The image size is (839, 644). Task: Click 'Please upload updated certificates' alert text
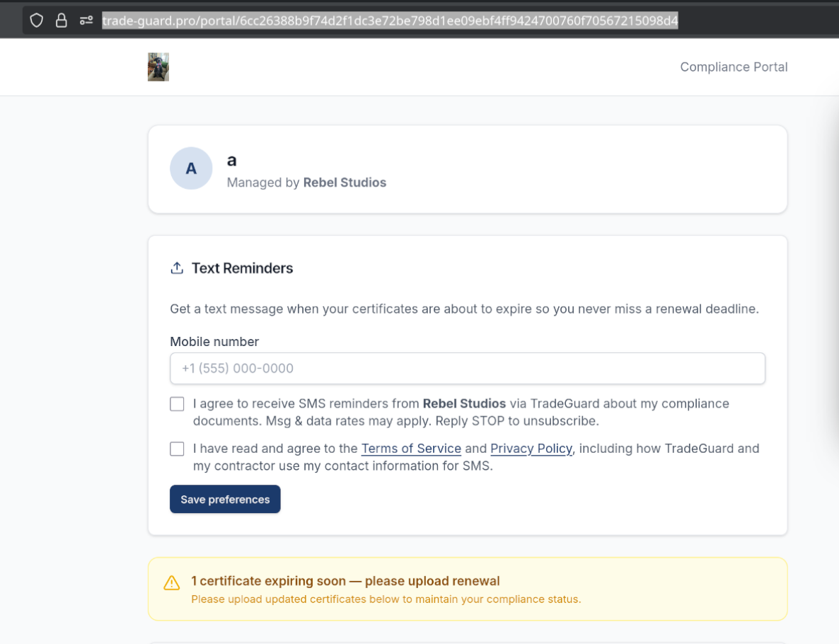pyautogui.click(x=386, y=599)
